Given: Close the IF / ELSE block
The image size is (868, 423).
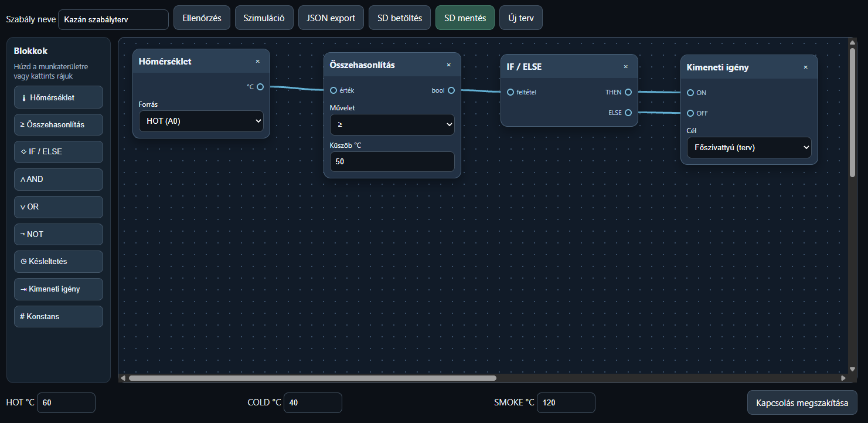Looking at the screenshot, I should click(x=625, y=66).
